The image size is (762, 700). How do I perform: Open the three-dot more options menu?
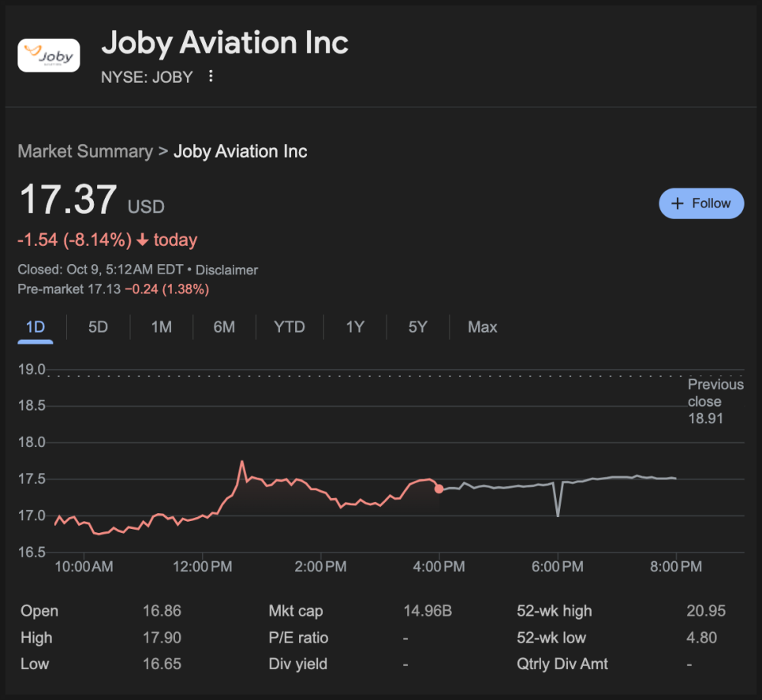coord(211,76)
